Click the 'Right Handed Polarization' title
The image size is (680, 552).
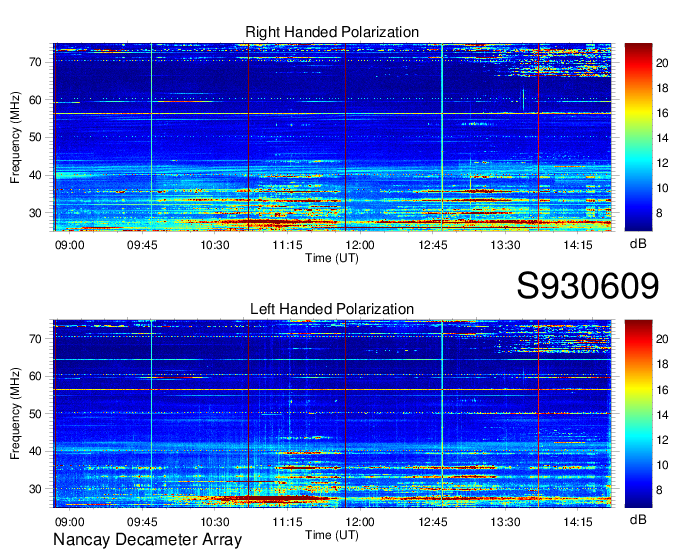point(332,32)
